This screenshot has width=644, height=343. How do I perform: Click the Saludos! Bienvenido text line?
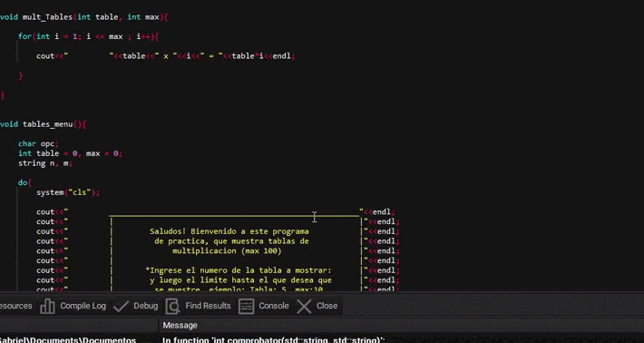[229, 231]
